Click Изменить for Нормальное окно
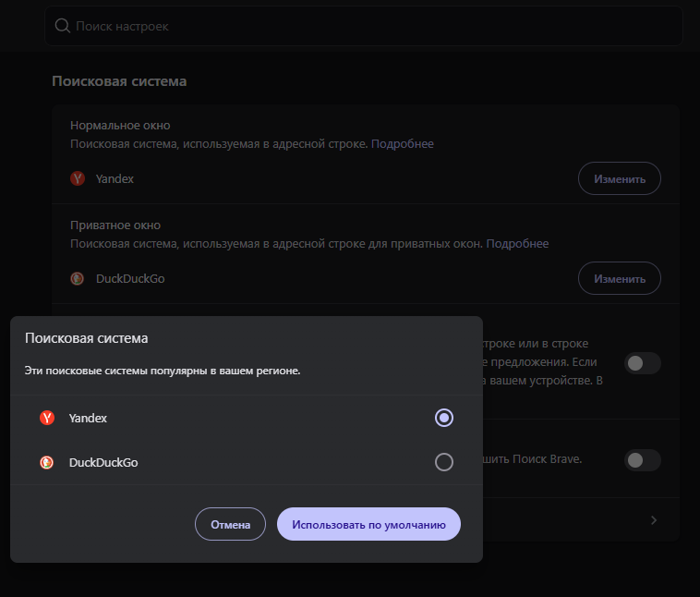Screen dimensions: 700x597 [x=620, y=178]
